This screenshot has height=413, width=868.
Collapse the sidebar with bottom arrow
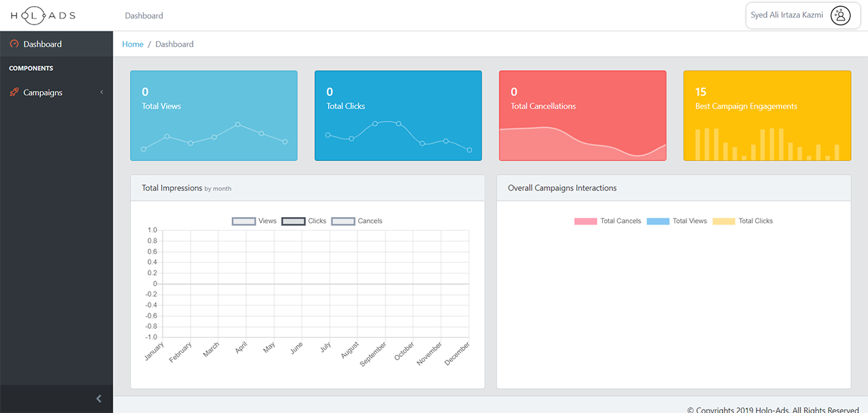tap(98, 399)
